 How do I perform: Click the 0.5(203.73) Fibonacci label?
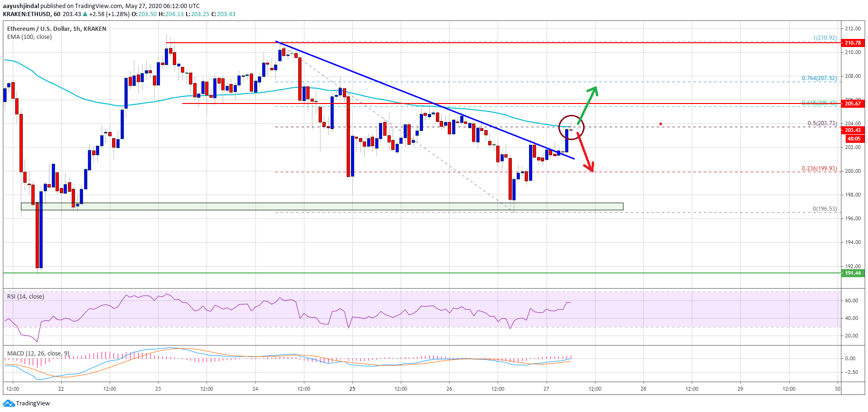(x=822, y=123)
